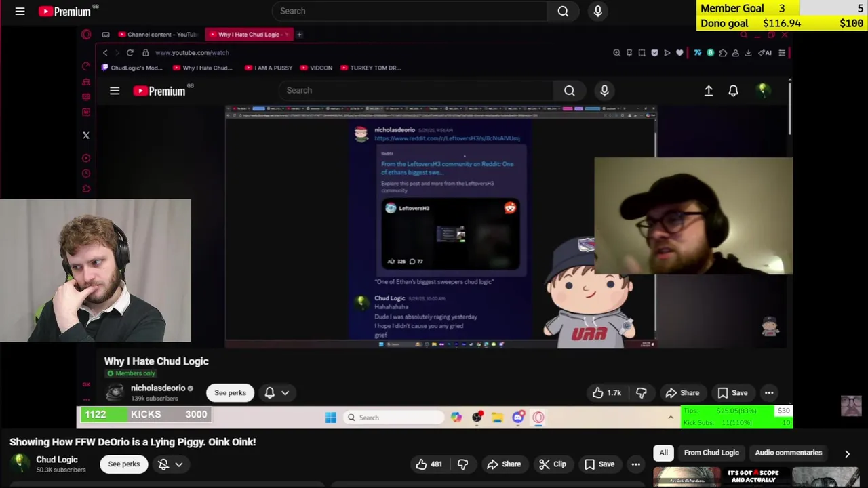Image resolution: width=868 pixels, height=488 pixels.
Task: Save the Chud Logic video to a playlist
Action: pyautogui.click(x=599, y=464)
